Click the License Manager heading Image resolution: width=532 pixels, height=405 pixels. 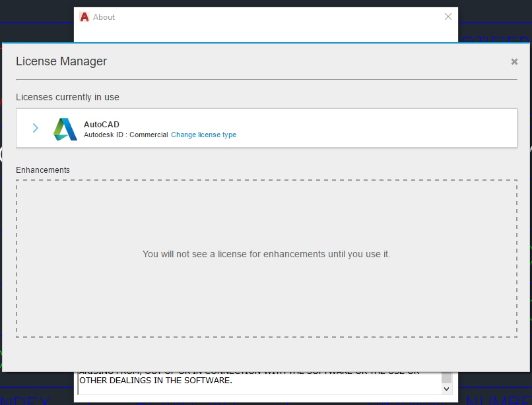[x=61, y=61]
